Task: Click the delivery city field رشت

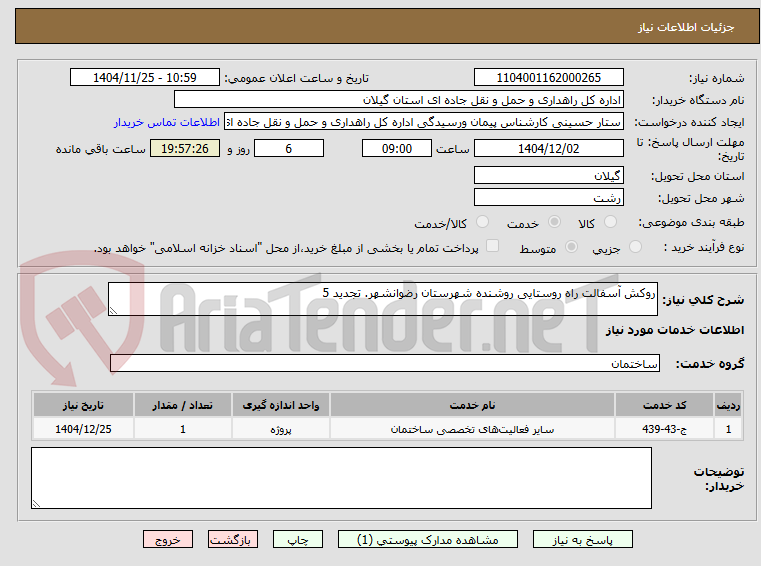Action: click(548, 197)
